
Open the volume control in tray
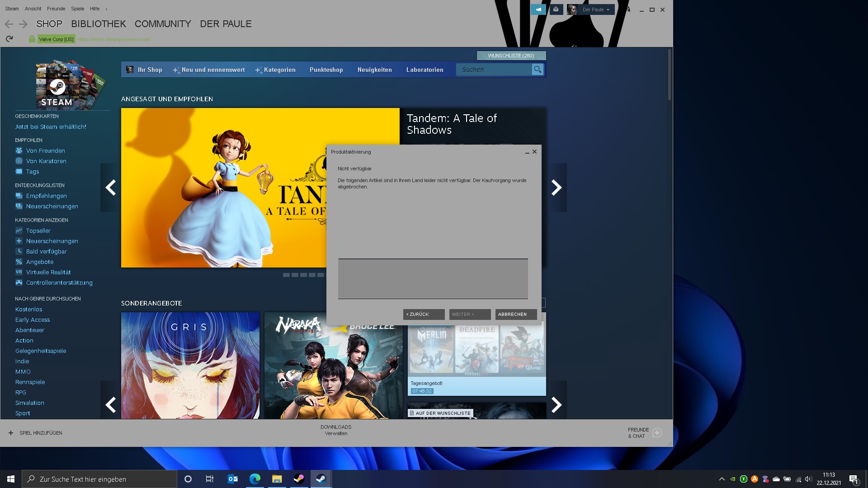[808, 479]
